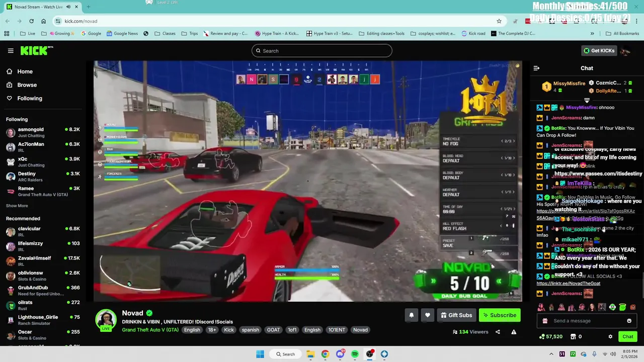Click the 57,520 channel points balance

click(x=550, y=337)
